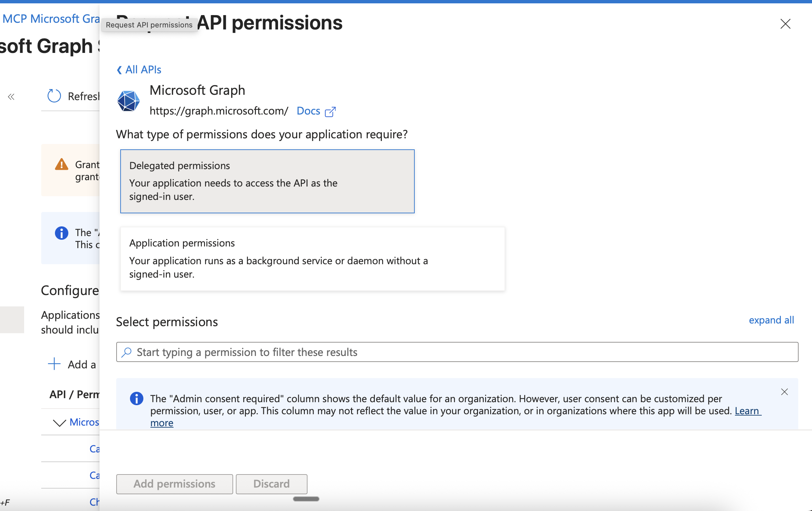
Task: Collapse the left navigation sidebar
Action: (x=11, y=97)
